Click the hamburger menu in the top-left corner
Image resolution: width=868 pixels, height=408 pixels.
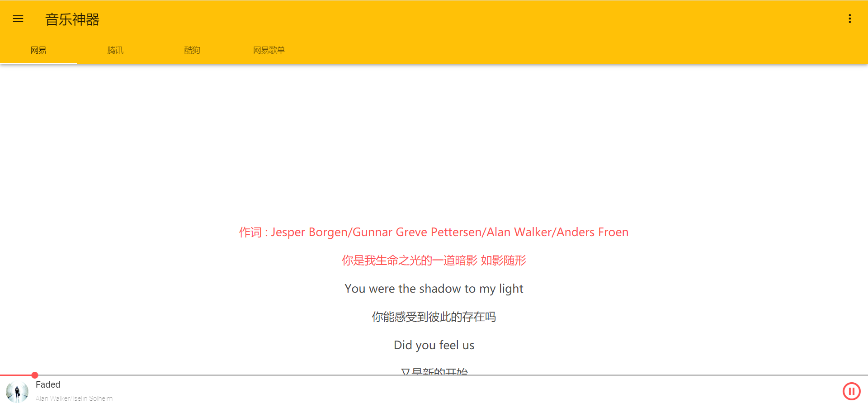click(18, 19)
